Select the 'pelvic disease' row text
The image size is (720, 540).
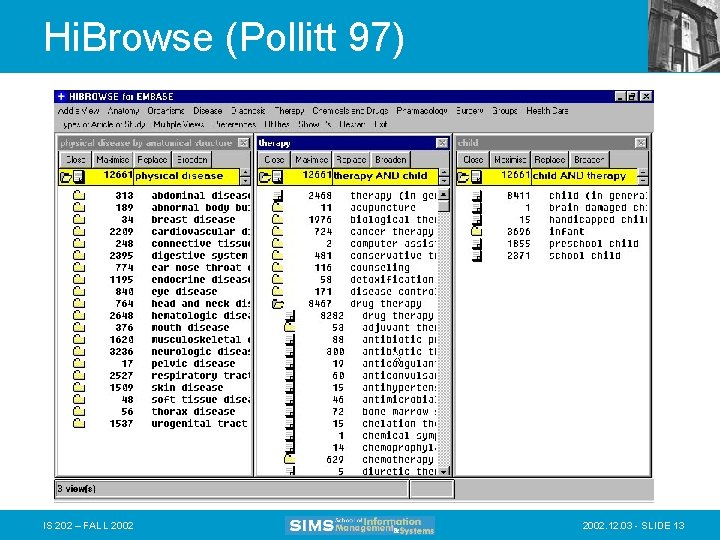[x=193, y=363]
